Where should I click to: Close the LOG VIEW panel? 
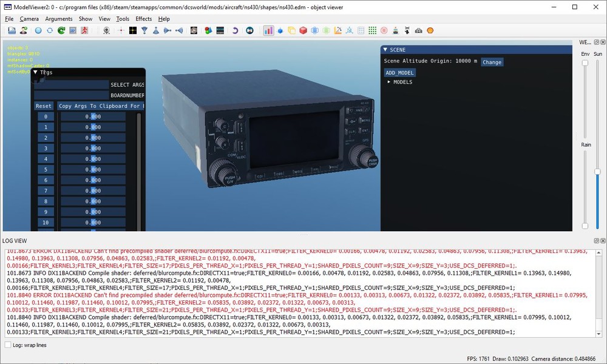point(603,241)
